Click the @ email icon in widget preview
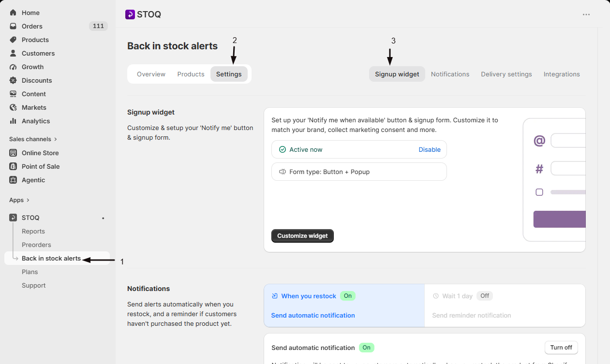This screenshot has width=610, height=364. pyautogui.click(x=539, y=141)
